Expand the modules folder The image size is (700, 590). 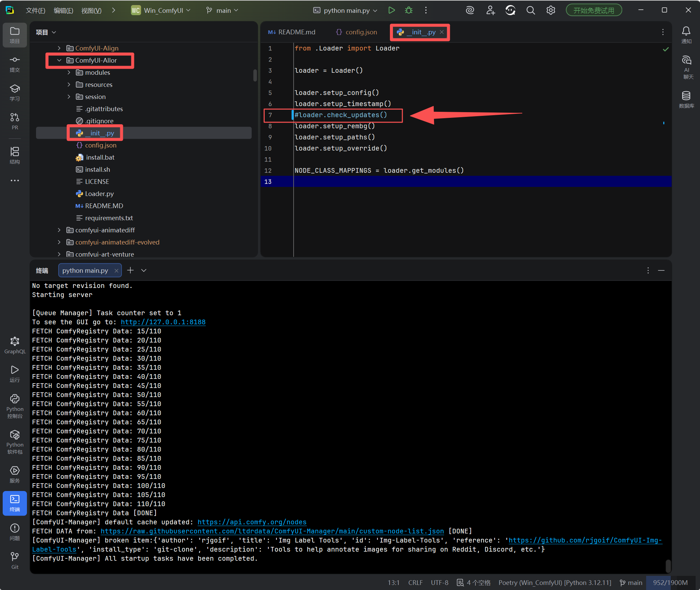(x=69, y=72)
